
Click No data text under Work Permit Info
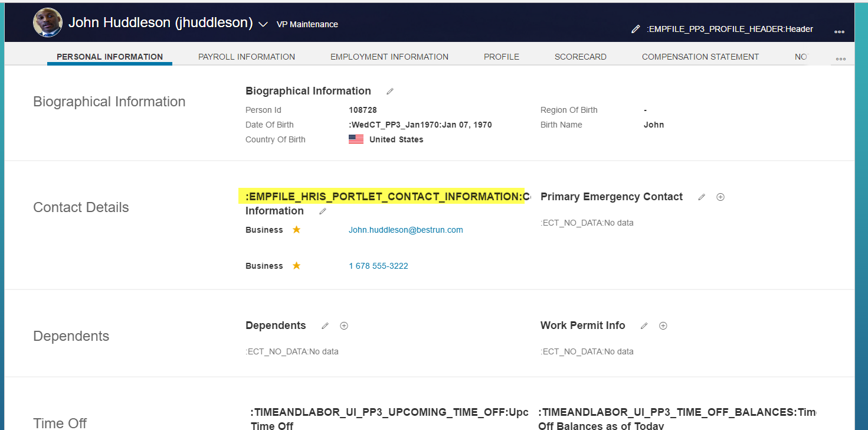587,351
